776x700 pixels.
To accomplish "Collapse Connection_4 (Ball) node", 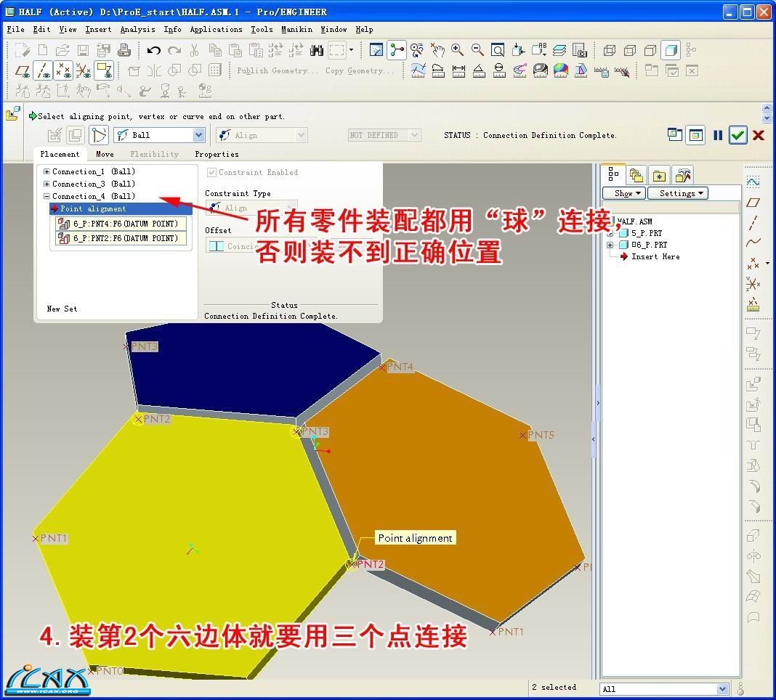I will [47, 196].
